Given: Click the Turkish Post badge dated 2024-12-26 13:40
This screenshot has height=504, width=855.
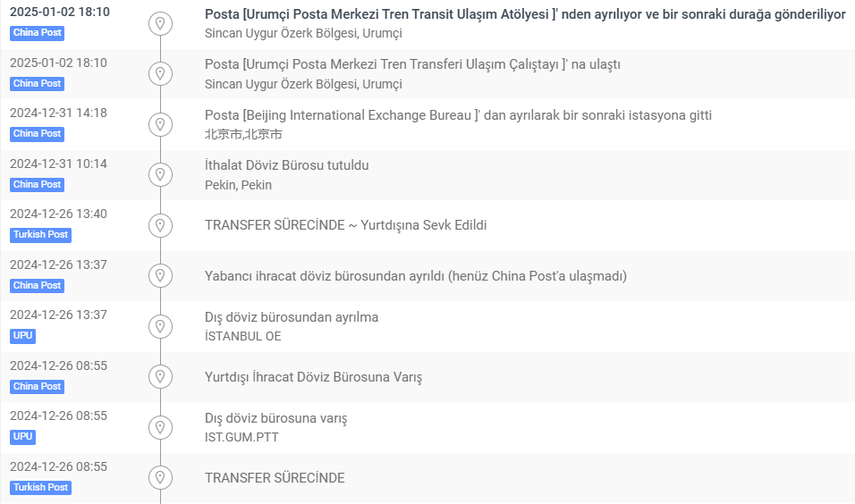Looking at the screenshot, I should (x=40, y=235).
